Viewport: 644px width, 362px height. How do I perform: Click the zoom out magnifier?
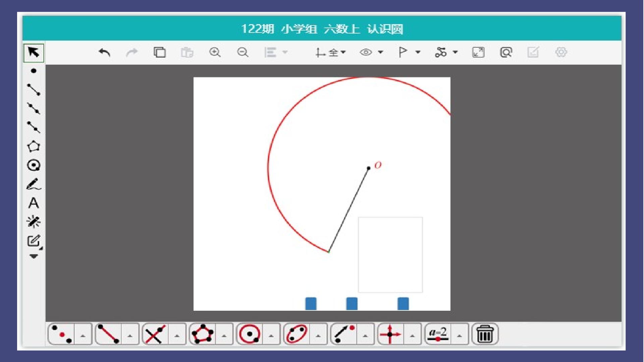[243, 52]
